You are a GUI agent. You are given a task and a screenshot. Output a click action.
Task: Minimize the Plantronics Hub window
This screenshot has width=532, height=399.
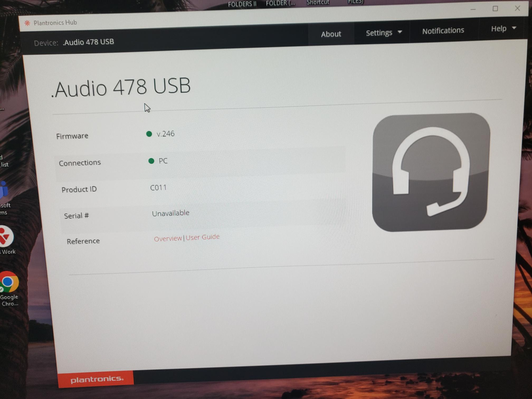[473, 9]
